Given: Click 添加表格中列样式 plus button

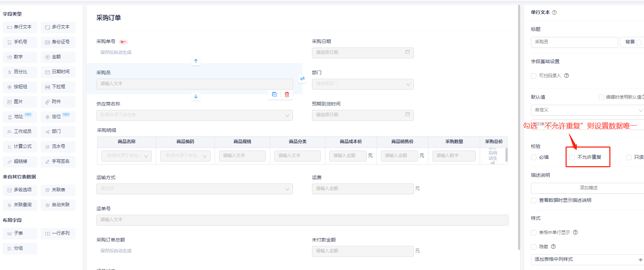Looking at the screenshot, I should (x=640, y=260).
